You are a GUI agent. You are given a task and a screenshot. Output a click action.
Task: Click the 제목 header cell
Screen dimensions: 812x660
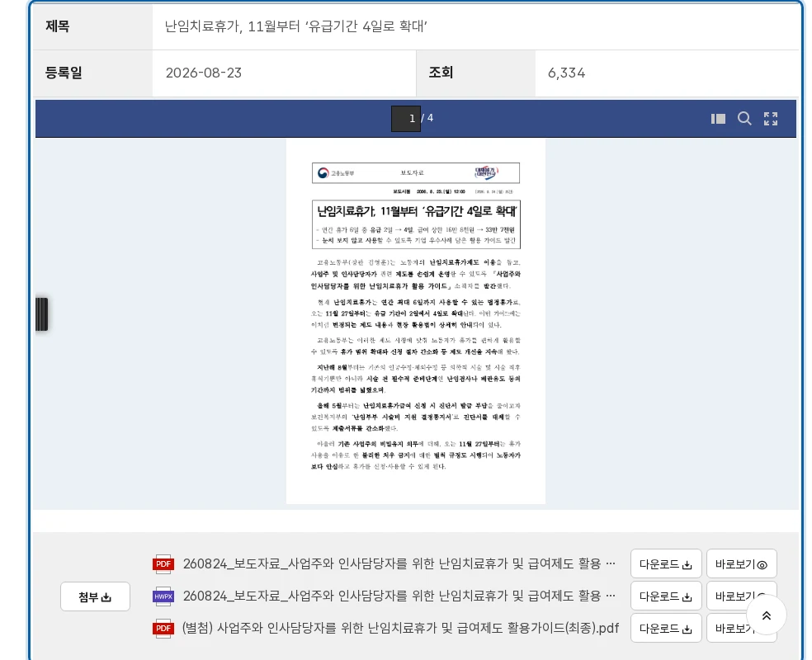pos(92,26)
